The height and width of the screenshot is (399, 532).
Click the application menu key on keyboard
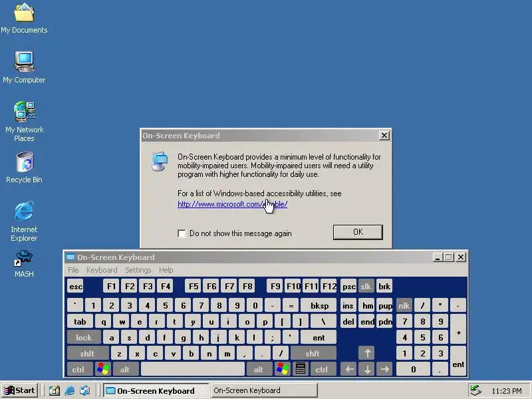(x=301, y=369)
